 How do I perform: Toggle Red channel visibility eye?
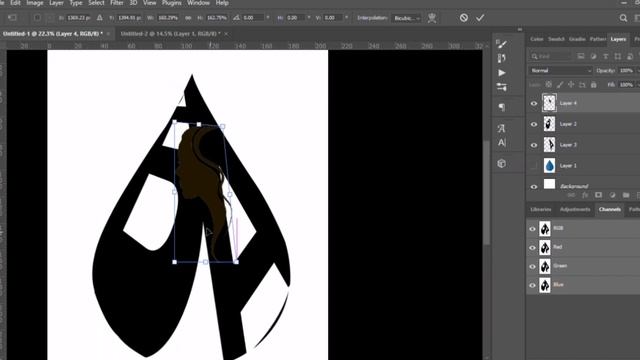pyautogui.click(x=532, y=248)
